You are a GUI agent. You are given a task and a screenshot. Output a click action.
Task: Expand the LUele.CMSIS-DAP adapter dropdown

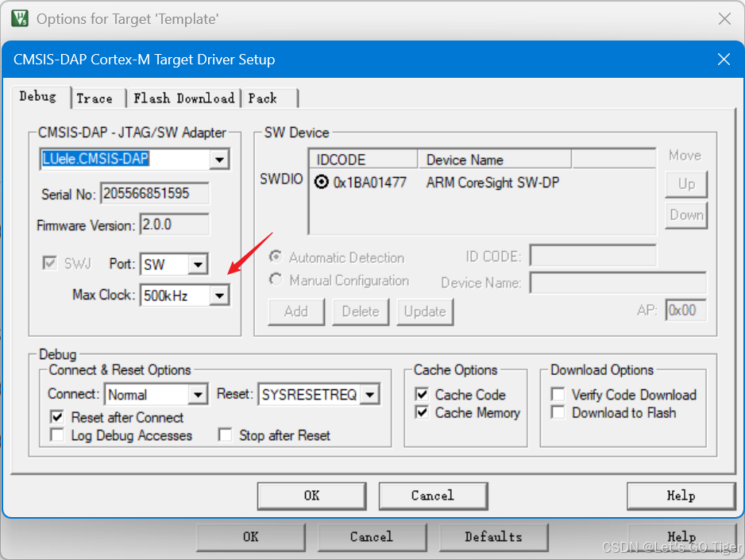tap(219, 160)
